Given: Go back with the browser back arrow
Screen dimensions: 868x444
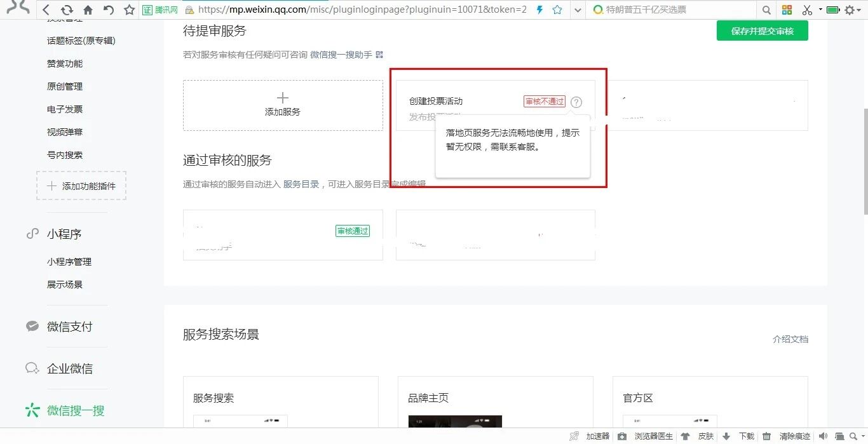Looking at the screenshot, I should point(46,10).
